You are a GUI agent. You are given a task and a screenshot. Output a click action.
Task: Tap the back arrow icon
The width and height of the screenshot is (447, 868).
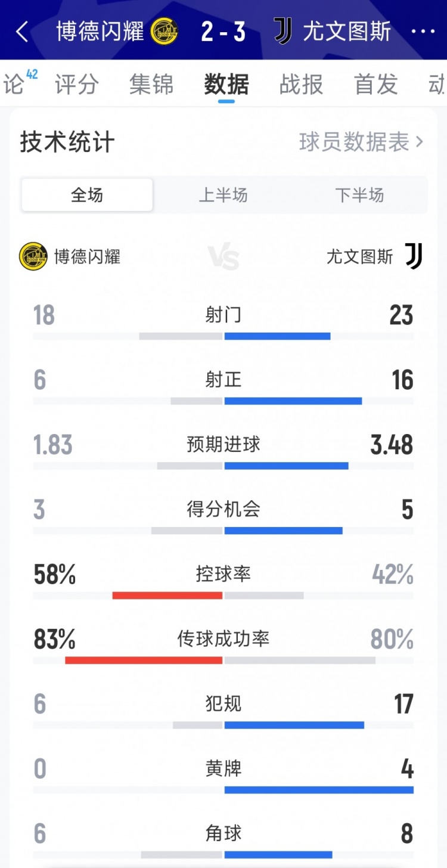22,32
